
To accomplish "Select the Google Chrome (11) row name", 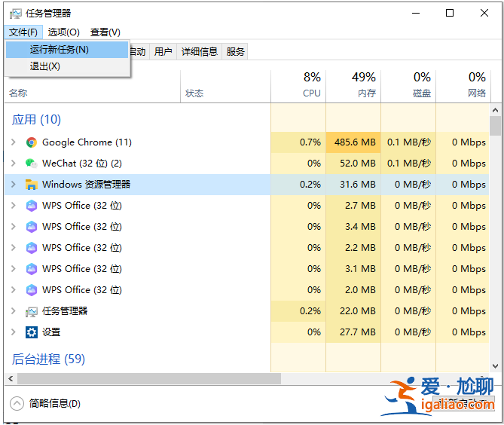I will 87,142.
